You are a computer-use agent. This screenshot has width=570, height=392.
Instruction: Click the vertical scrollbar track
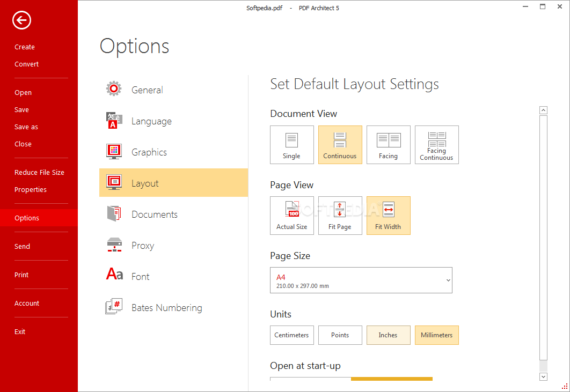click(x=543, y=243)
